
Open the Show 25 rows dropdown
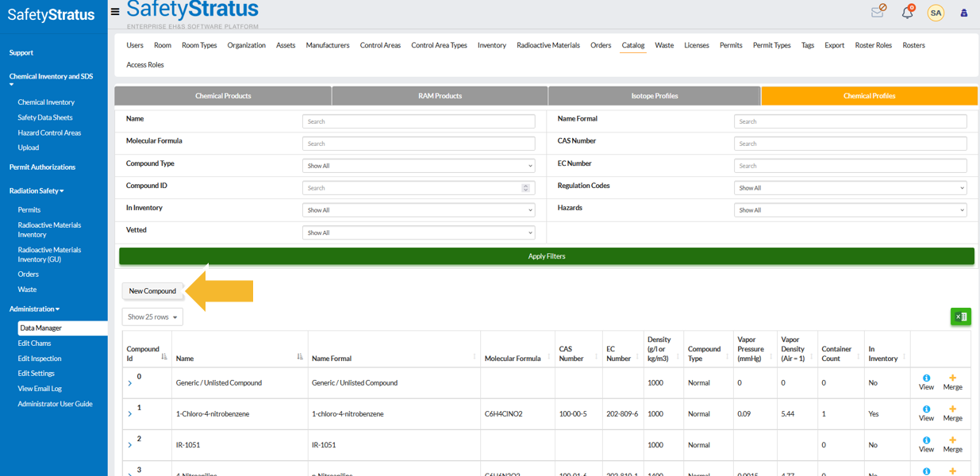152,317
